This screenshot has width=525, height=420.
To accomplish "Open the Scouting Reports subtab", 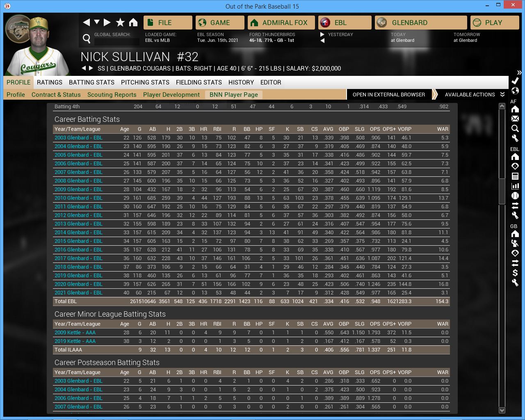I will (112, 95).
